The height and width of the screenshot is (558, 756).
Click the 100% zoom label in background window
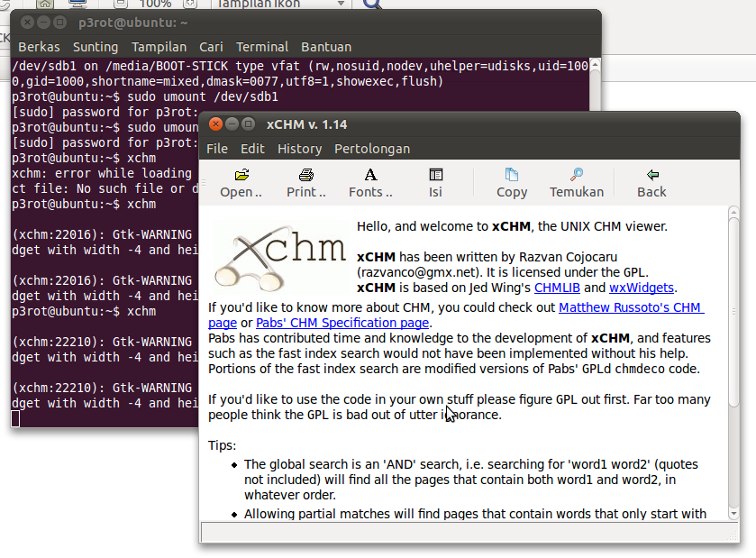pos(155,4)
